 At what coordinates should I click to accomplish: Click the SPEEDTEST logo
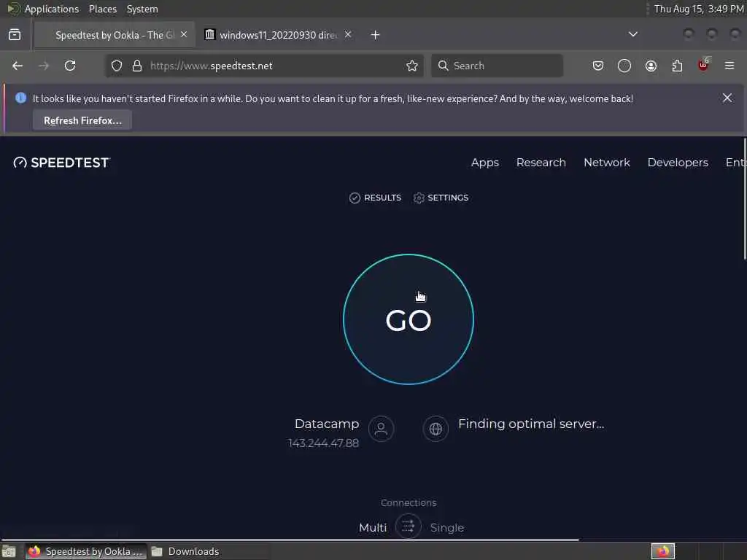click(61, 163)
